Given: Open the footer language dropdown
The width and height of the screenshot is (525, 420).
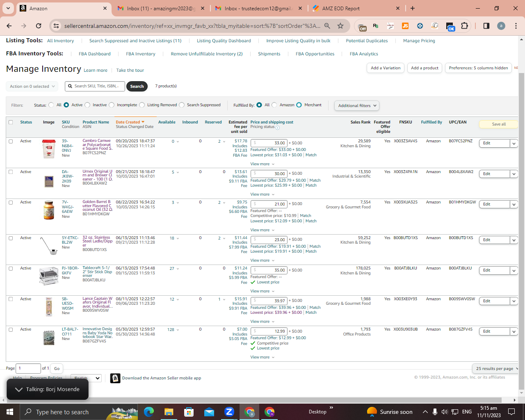Looking at the screenshot, I should click(86, 378).
